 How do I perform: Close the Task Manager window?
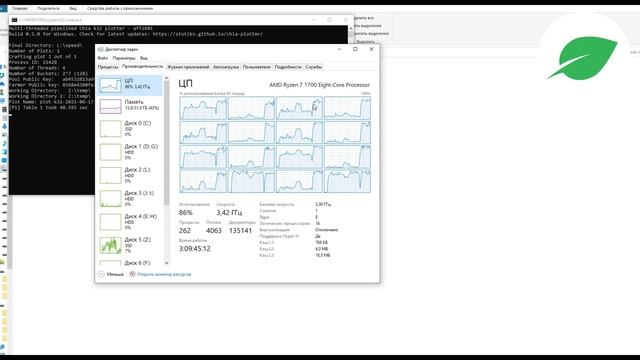tap(371, 49)
